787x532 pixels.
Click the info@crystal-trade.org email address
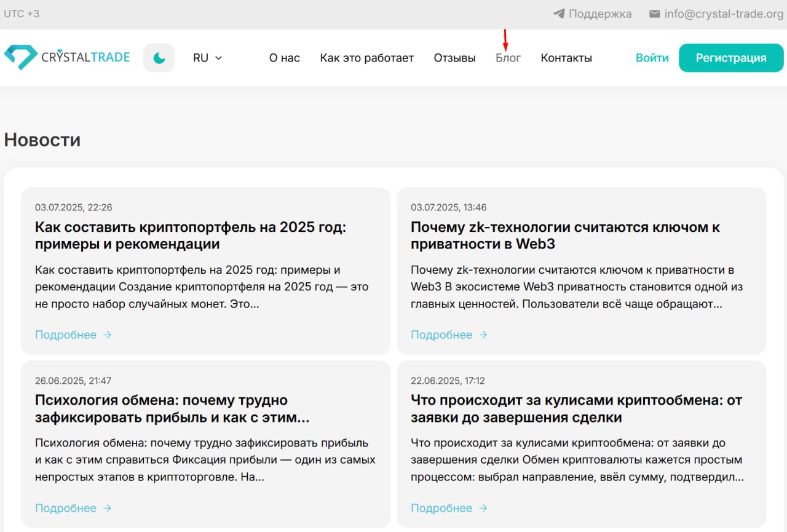(x=724, y=14)
